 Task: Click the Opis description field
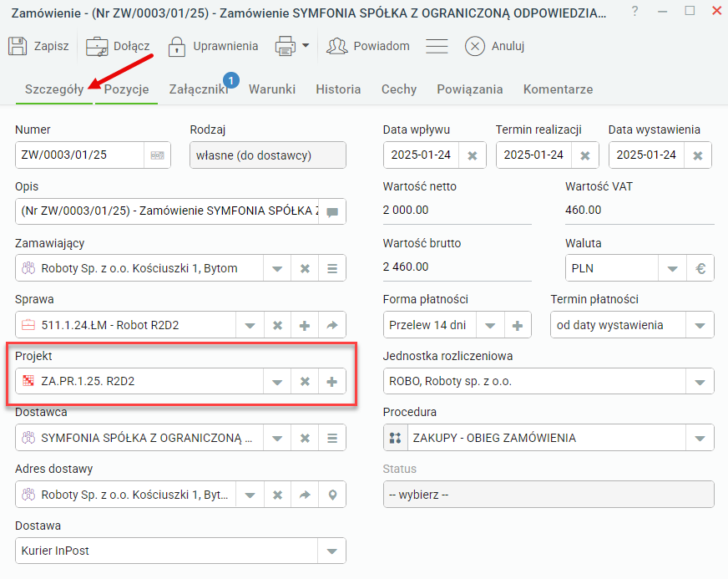(x=167, y=211)
